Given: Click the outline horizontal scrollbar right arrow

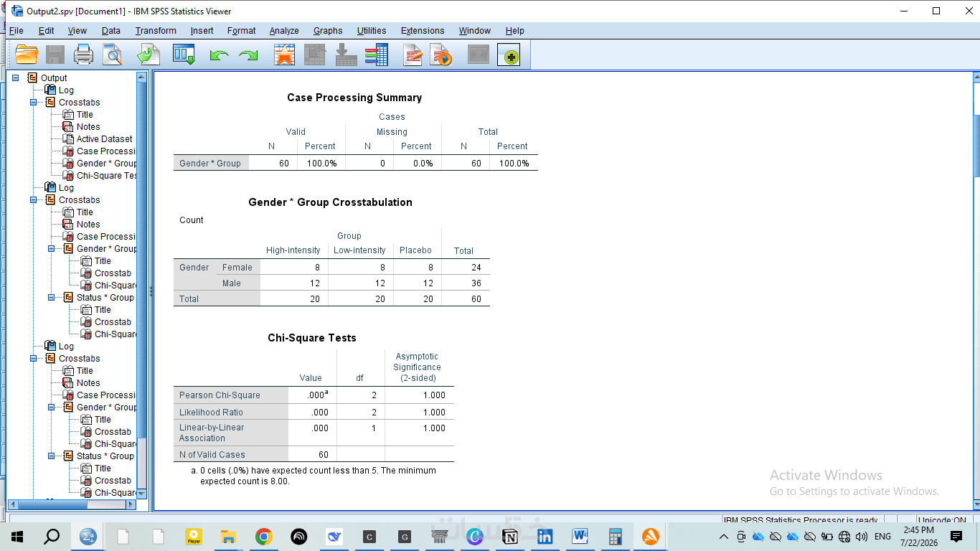Looking at the screenshot, I should click(131, 504).
